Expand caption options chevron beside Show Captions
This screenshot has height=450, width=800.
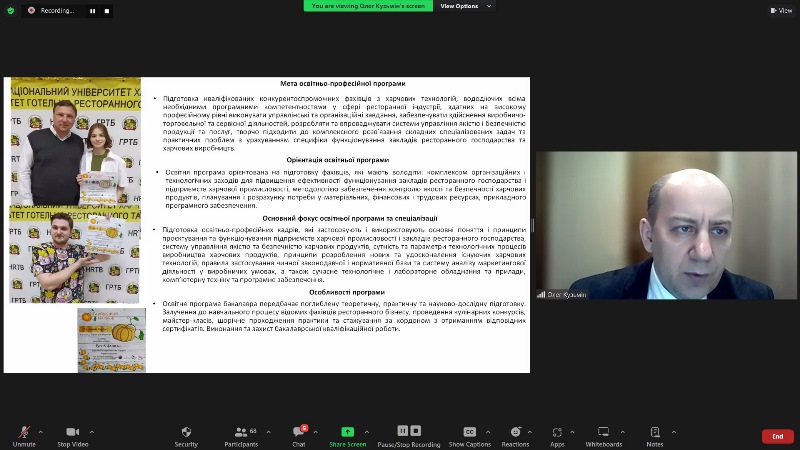(488, 432)
